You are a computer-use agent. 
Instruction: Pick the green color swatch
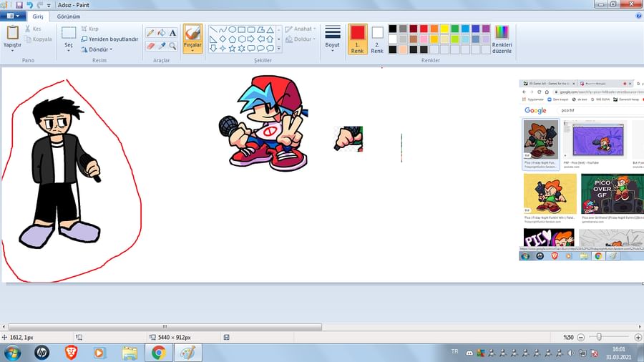[454, 29]
